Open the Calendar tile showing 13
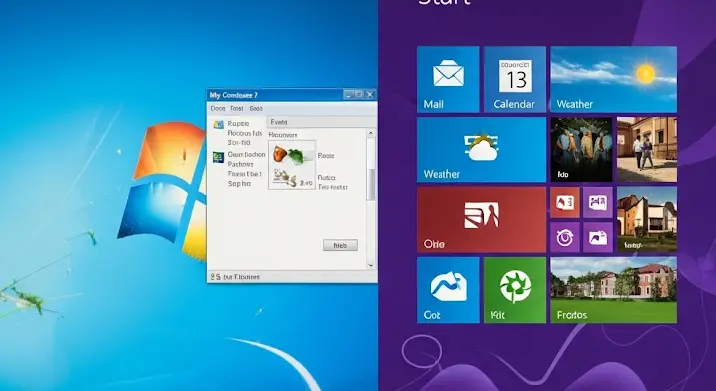The image size is (716, 391). 515,79
